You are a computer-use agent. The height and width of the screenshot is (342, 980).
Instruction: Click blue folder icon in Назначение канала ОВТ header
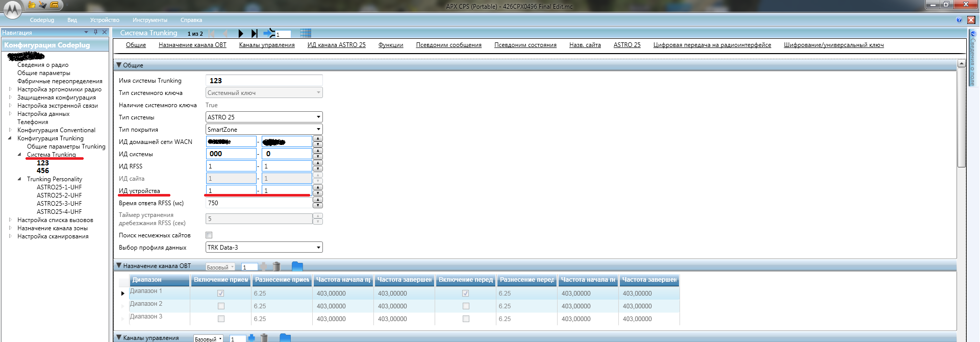coord(297,266)
